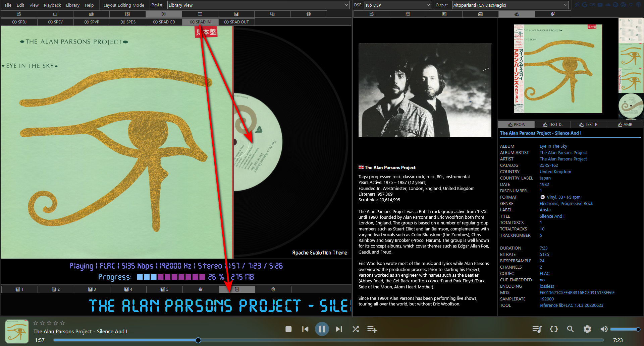Switch to the TEXT R. tab

(589, 125)
